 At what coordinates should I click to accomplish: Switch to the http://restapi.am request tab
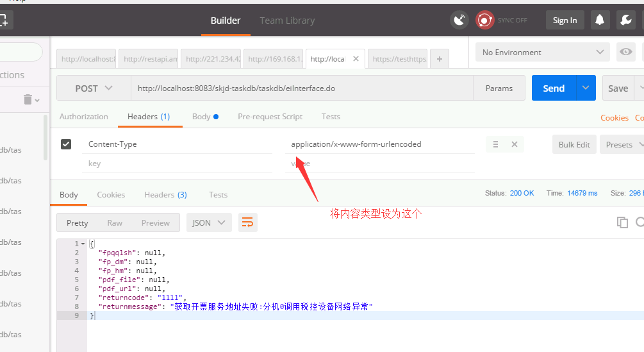[149, 59]
